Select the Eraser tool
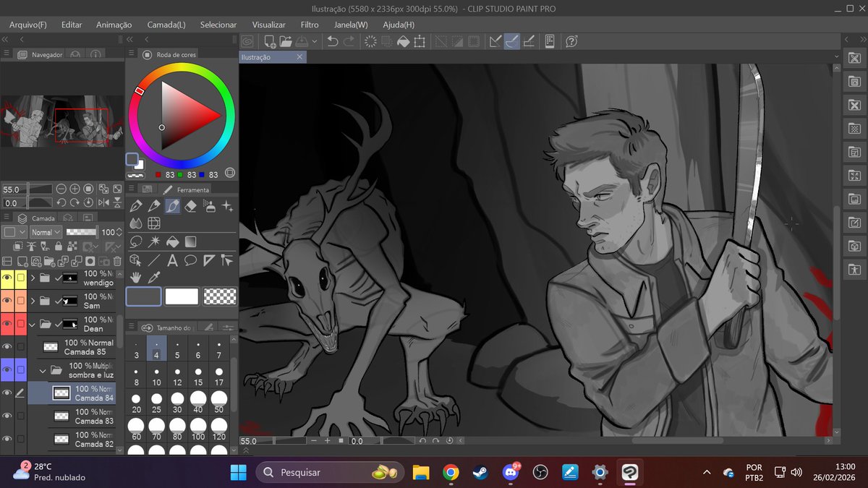 point(191,206)
